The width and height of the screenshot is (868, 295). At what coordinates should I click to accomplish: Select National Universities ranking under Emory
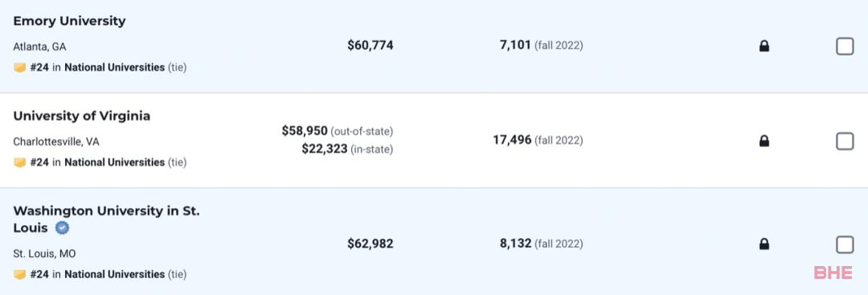(x=115, y=68)
